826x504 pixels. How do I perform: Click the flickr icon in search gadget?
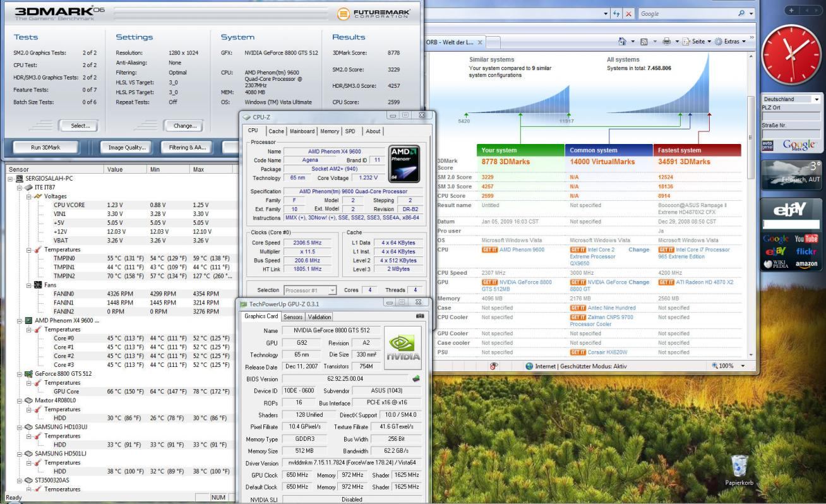[806, 251]
